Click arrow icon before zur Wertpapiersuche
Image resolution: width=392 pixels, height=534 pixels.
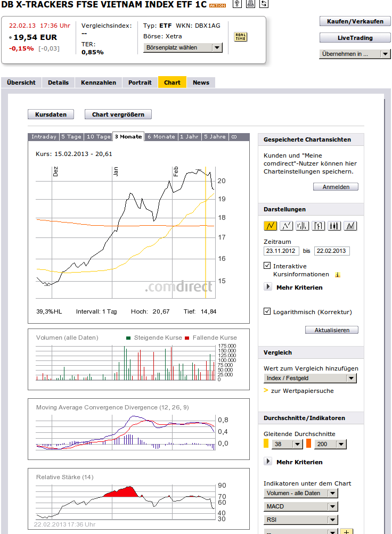266,390
